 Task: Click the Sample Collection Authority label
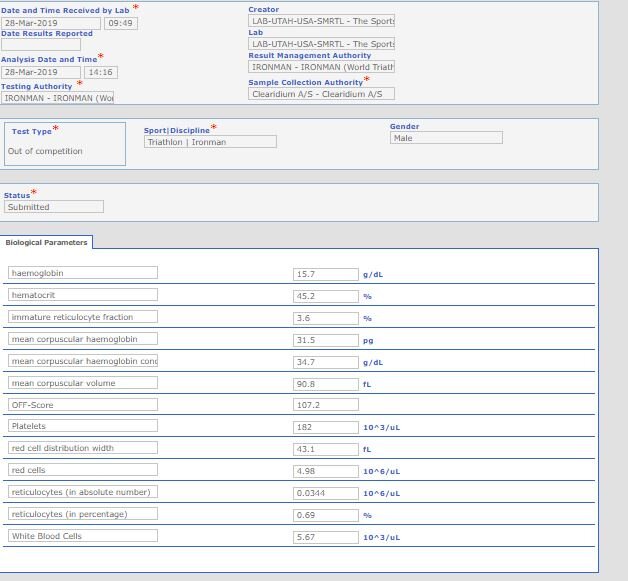pyautogui.click(x=306, y=82)
